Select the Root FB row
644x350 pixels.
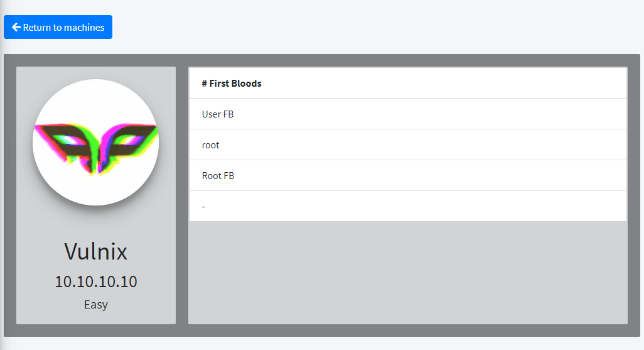(x=408, y=175)
